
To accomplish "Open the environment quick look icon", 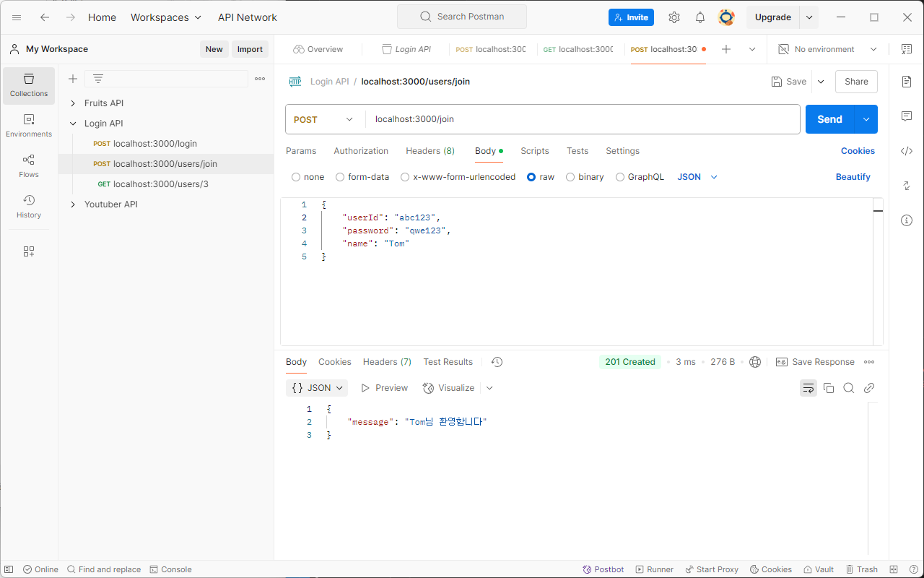I will point(907,49).
